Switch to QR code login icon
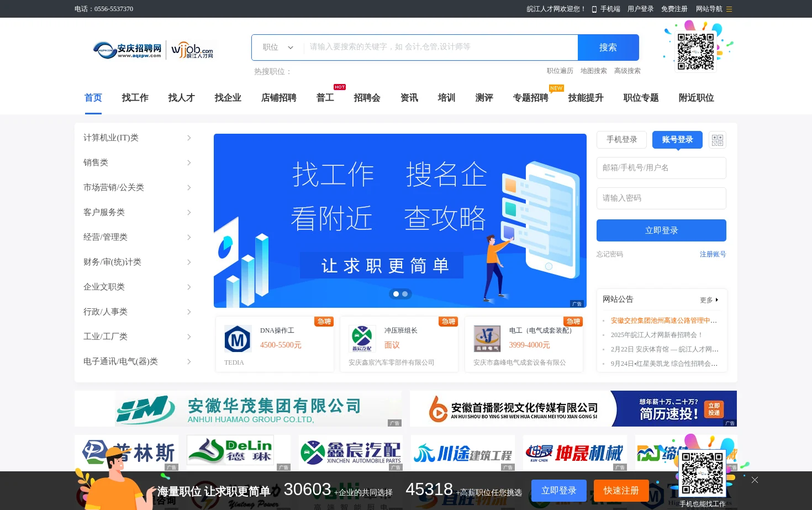This screenshot has width=812, height=510. pyautogui.click(x=717, y=140)
